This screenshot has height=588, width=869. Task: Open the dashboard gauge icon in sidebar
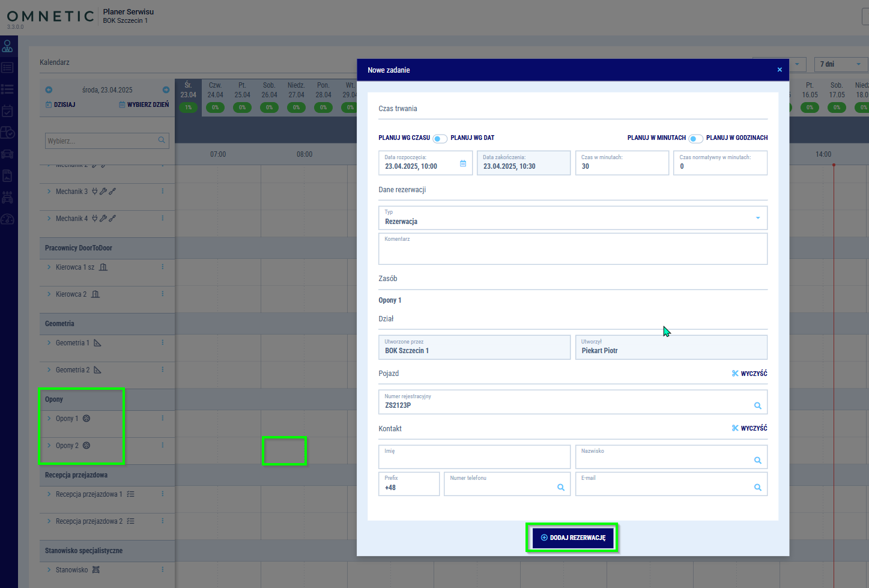(7, 219)
